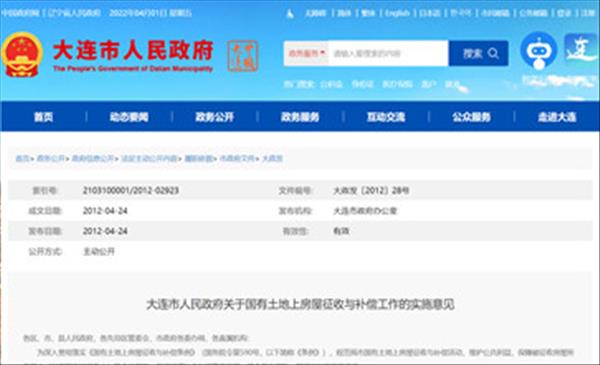The height and width of the screenshot is (365, 600).
Task: Click the hot-search keyword 公积金
Action: (x=331, y=84)
